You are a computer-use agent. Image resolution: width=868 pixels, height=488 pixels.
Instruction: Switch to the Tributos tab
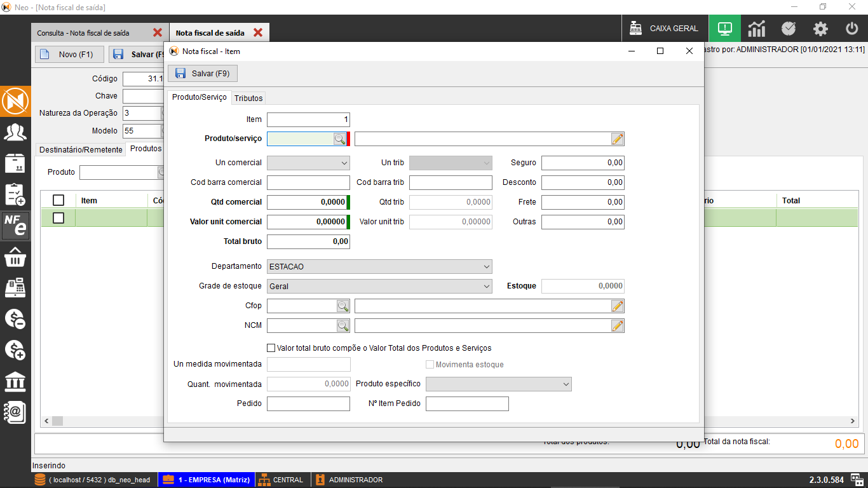tap(248, 98)
